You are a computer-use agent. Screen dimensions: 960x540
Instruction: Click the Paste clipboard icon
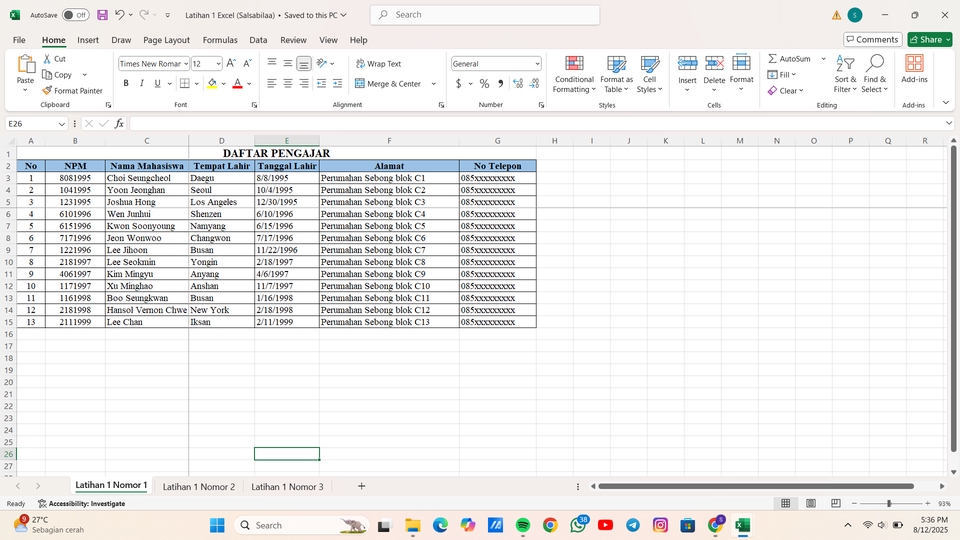pos(25,64)
